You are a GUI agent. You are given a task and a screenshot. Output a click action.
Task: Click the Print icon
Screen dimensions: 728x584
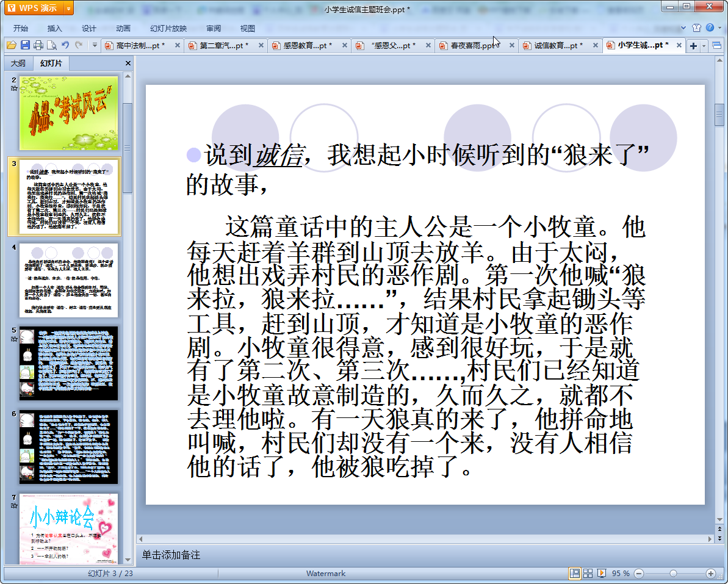[38, 45]
